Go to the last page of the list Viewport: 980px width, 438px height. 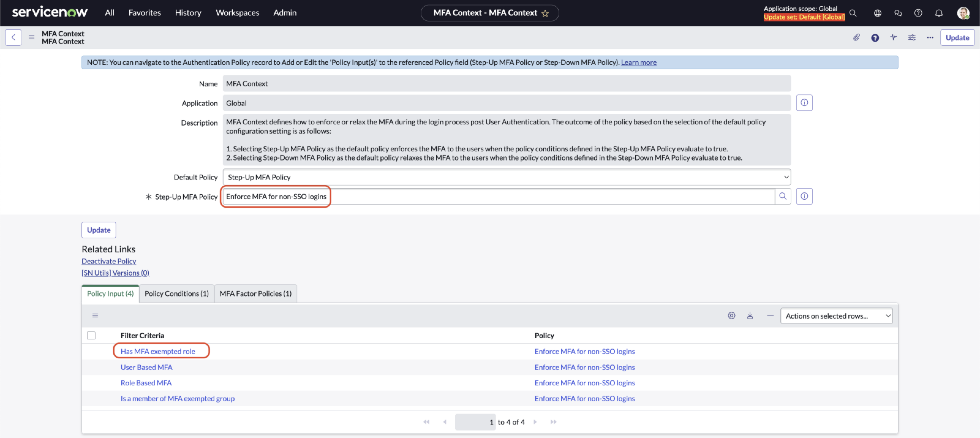pos(553,422)
